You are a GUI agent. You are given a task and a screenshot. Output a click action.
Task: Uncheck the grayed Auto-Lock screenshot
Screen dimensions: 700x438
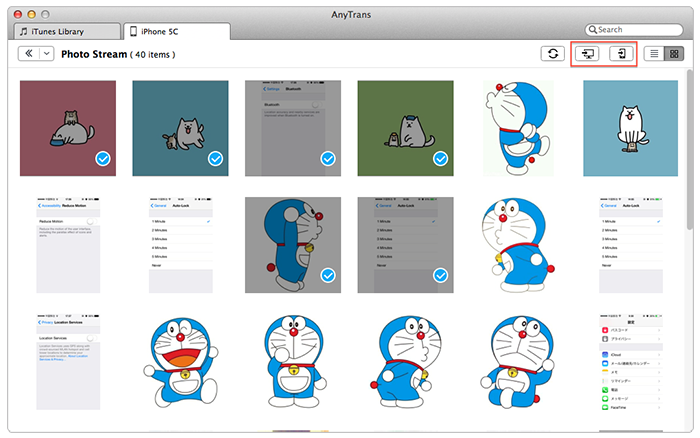click(441, 275)
